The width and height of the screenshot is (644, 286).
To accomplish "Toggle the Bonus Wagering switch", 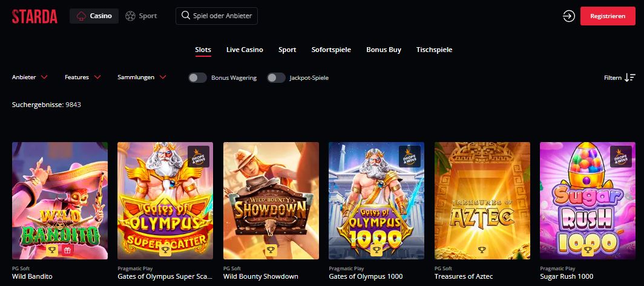I will click(197, 77).
